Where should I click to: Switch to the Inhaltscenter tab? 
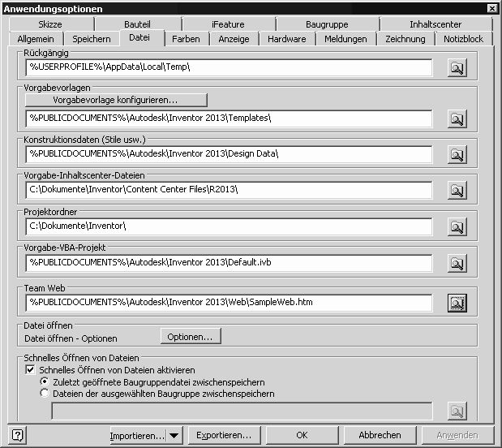click(435, 24)
